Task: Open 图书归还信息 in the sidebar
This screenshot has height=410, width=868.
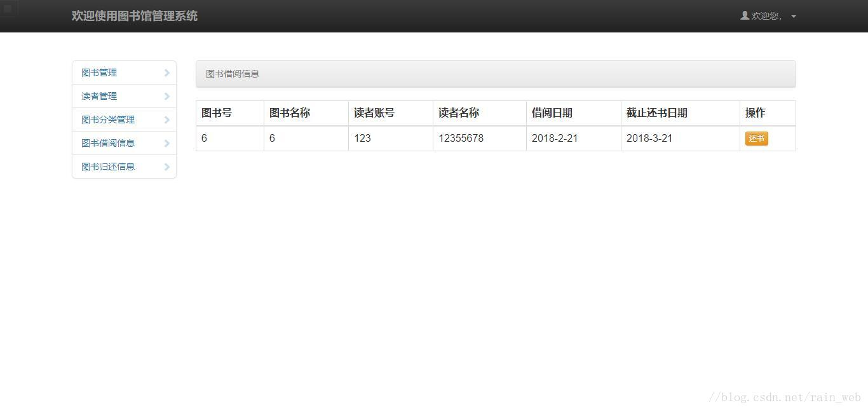Action: click(124, 167)
